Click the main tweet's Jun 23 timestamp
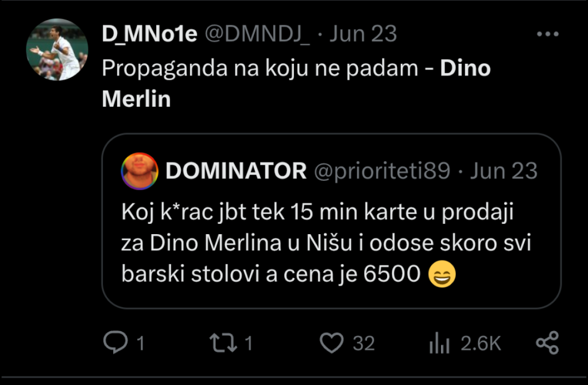The height and width of the screenshot is (385, 588). click(363, 34)
